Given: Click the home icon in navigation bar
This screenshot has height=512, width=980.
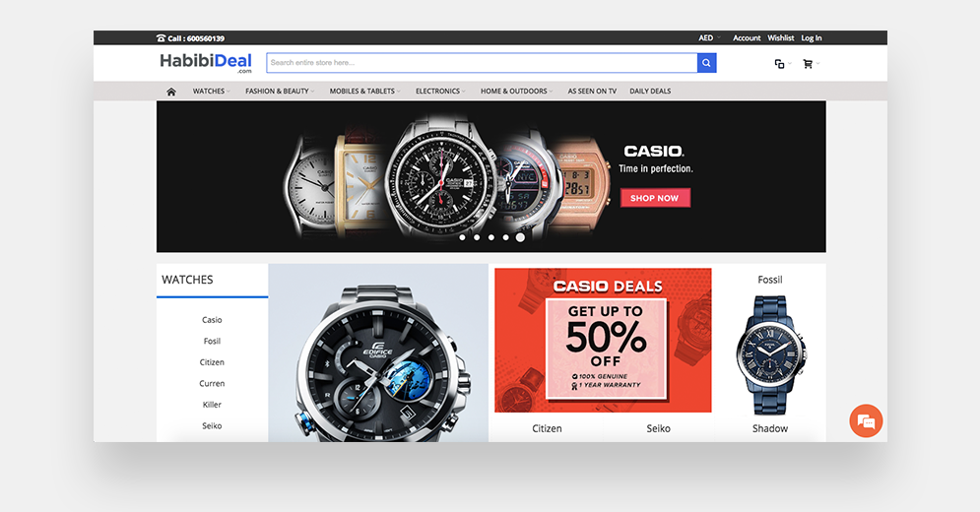Looking at the screenshot, I should [x=171, y=92].
